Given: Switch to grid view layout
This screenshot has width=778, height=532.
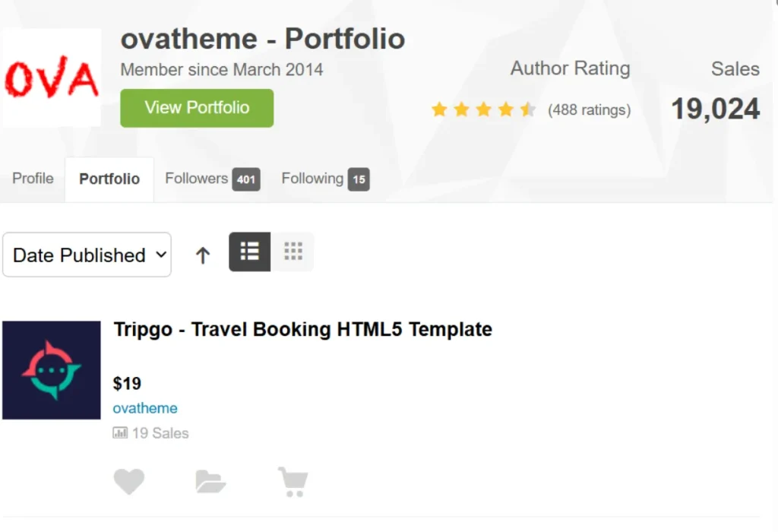Looking at the screenshot, I should 293,252.
